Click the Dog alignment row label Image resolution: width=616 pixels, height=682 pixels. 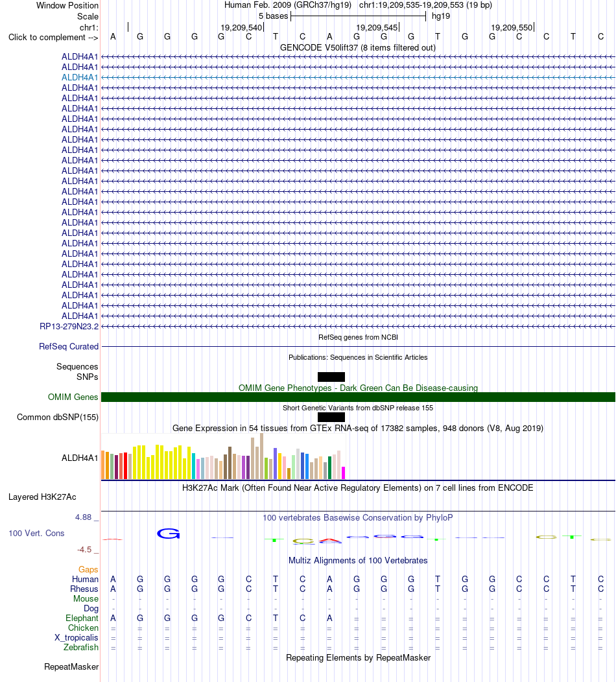(x=91, y=609)
